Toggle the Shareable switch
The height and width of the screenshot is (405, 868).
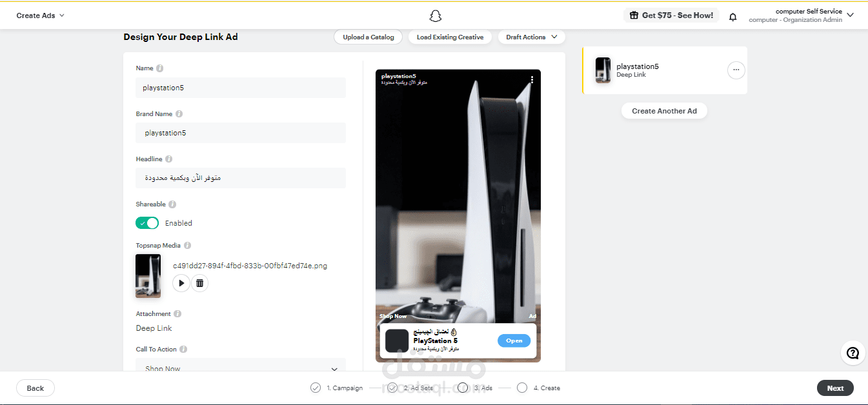tap(147, 223)
